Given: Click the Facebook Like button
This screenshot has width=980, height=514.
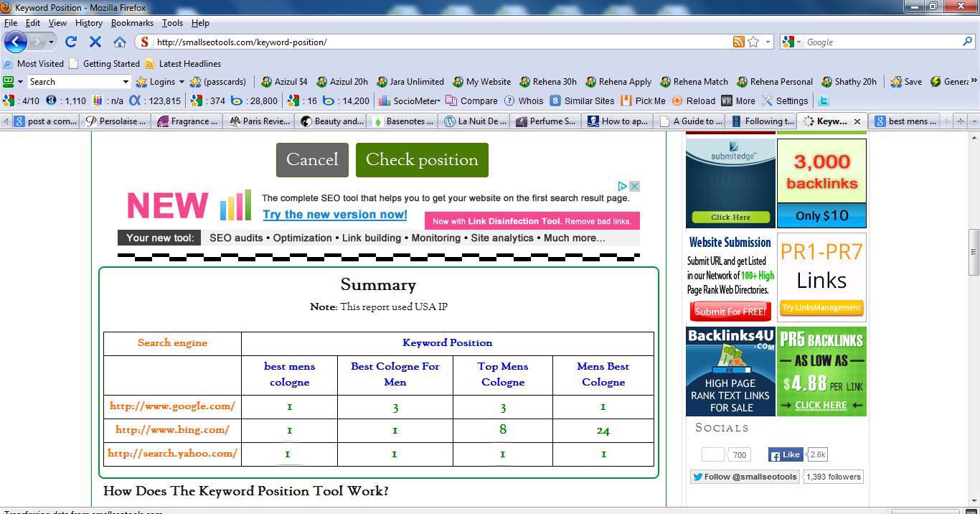Looking at the screenshot, I should 785,454.
